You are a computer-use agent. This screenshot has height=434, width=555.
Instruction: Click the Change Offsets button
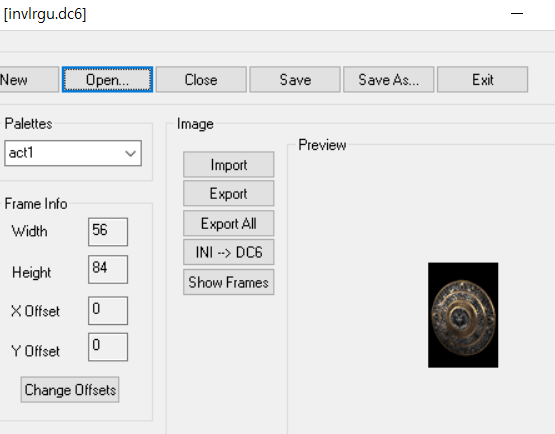point(70,390)
